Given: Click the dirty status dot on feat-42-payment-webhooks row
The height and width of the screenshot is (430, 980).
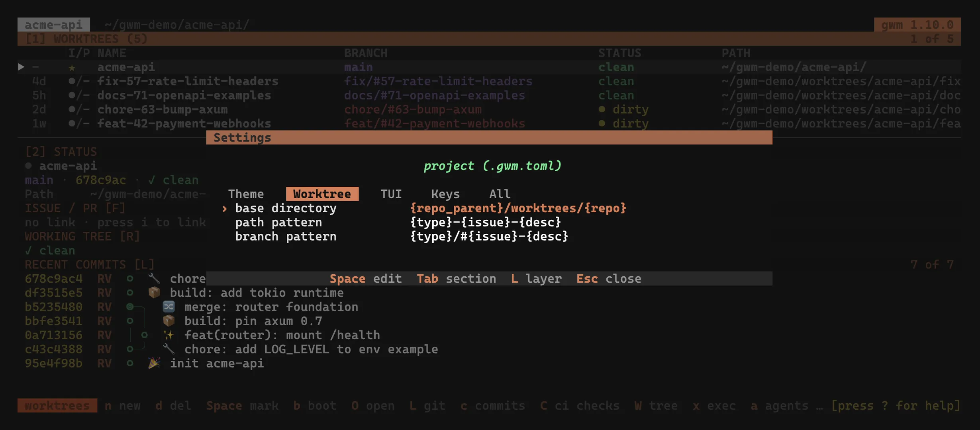Looking at the screenshot, I should coord(602,123).
